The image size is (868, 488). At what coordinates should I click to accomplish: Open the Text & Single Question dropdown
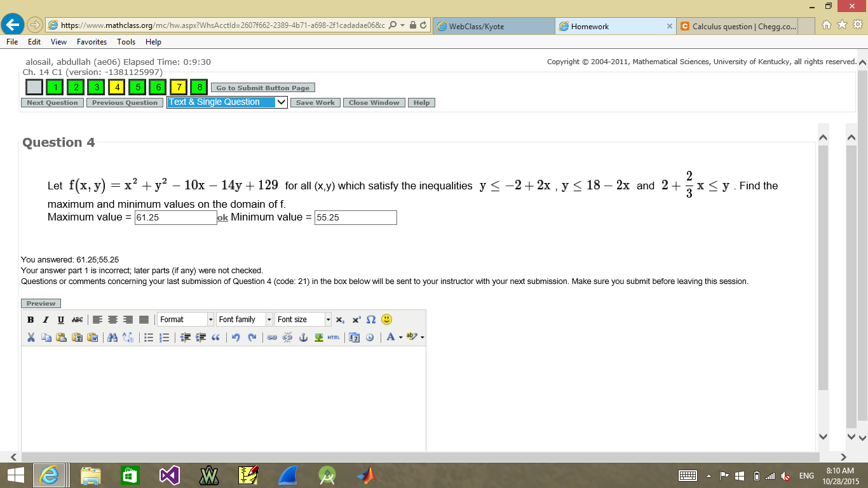[226, 102]
